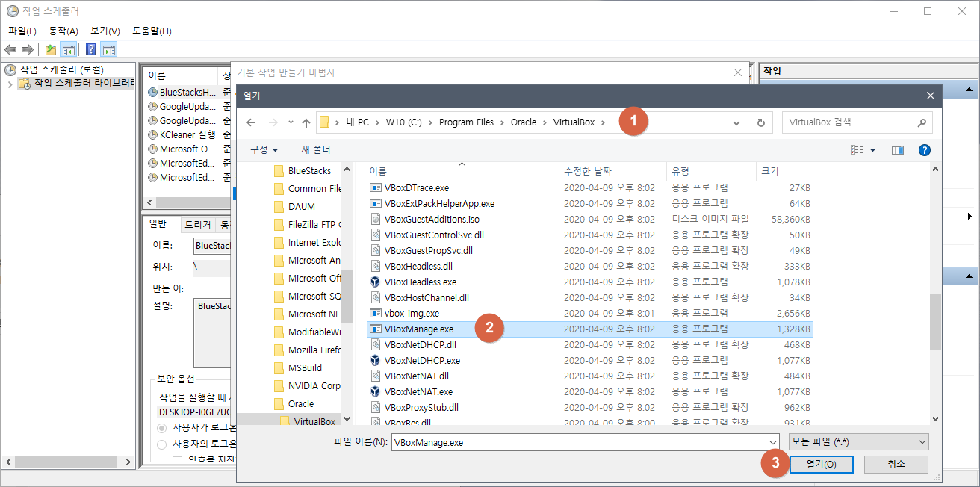Open the Oracle folder in navigation tree
Viewport: 980px width, 487px height.
coord(301,403)
